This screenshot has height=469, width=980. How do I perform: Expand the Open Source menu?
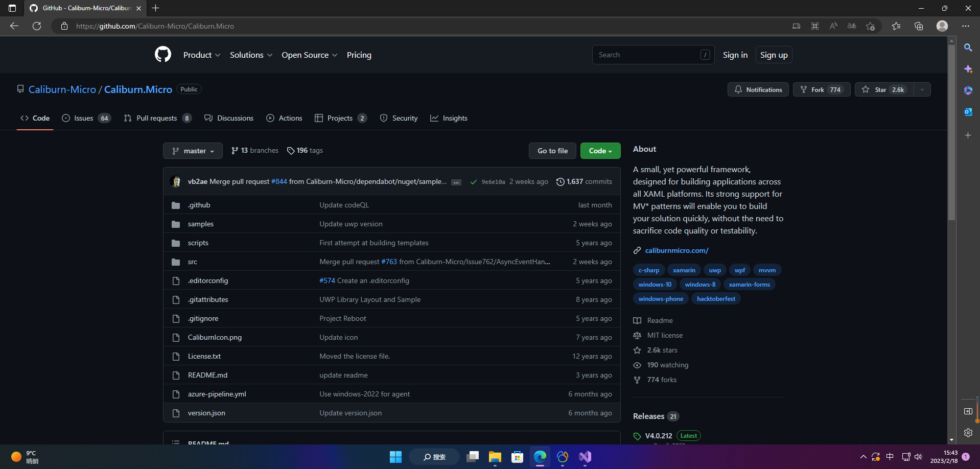click(309, 55)
